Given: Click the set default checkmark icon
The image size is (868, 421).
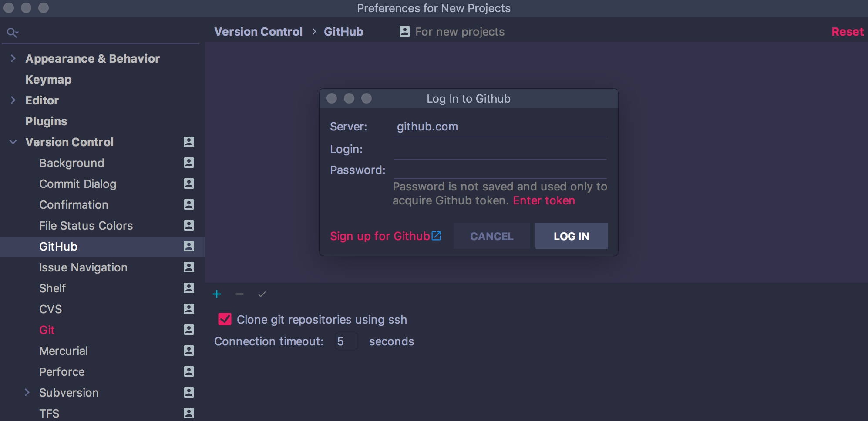Looking at the screenshot, I should [x=262, y=294].
